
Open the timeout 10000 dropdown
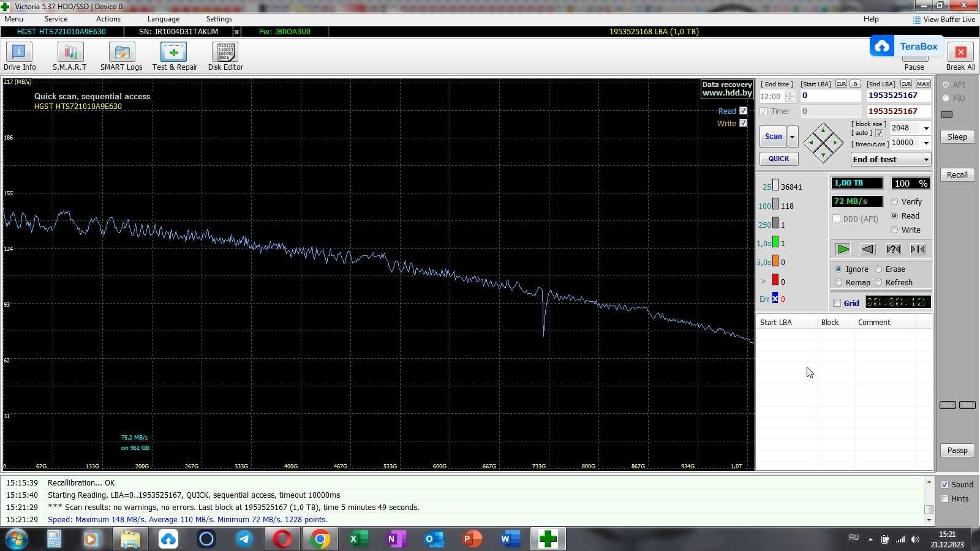pyautogui.click(x=926, y=143)
